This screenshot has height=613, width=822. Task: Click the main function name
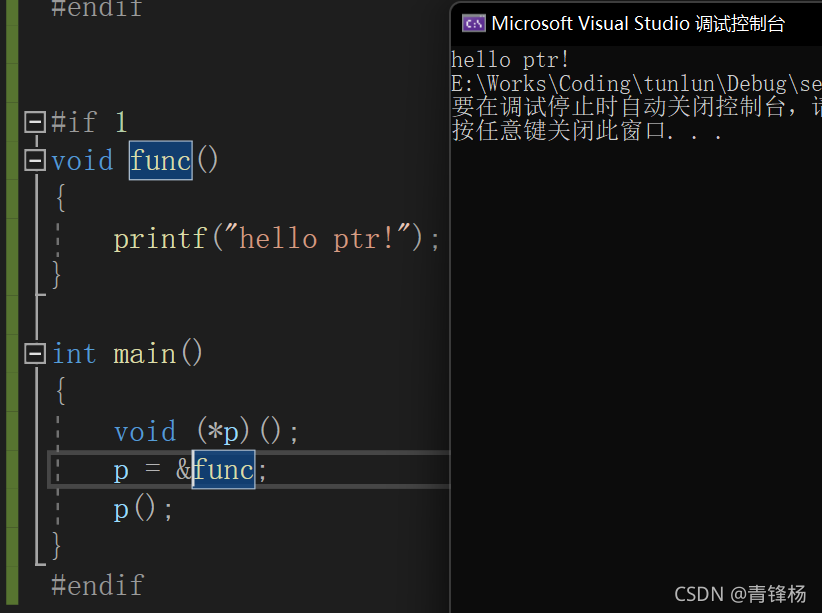tap(144, 354)
